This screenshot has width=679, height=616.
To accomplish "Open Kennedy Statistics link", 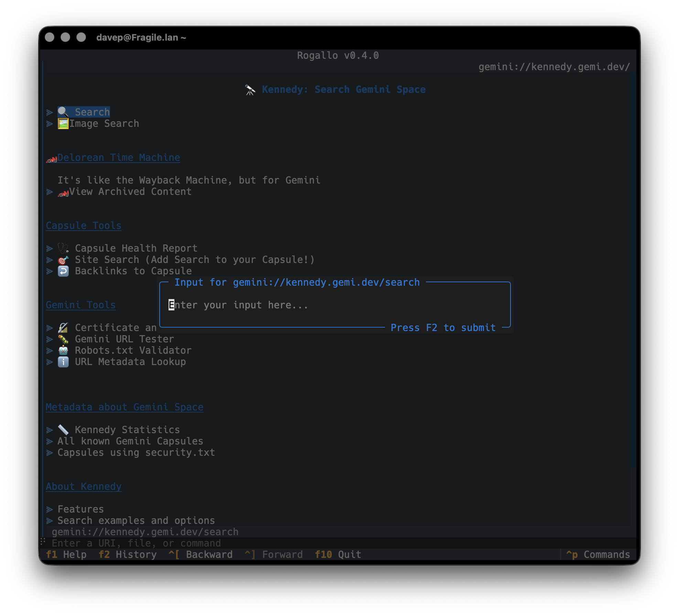I will [119, 430].
